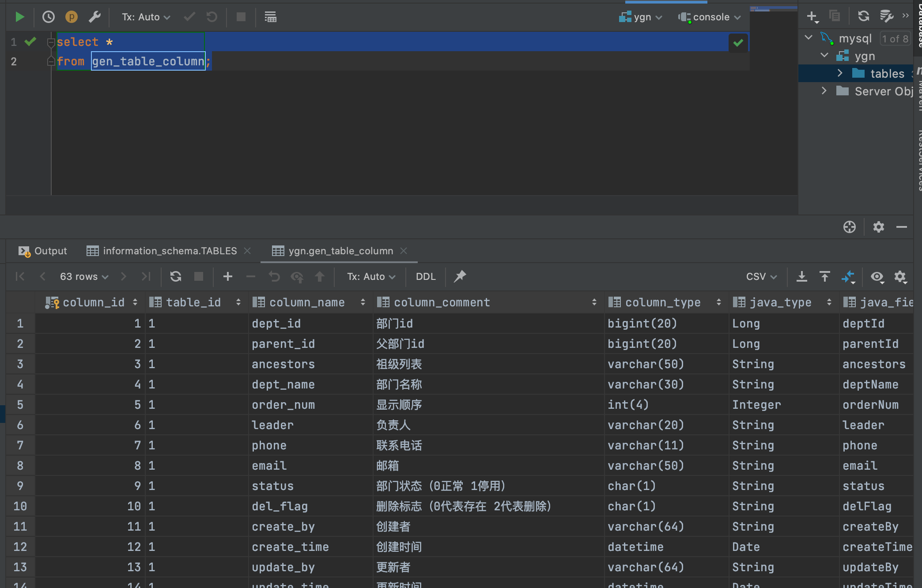Sort by the table_id column header
Viewport: 922px width, 588px height.
tap(197, 302)
